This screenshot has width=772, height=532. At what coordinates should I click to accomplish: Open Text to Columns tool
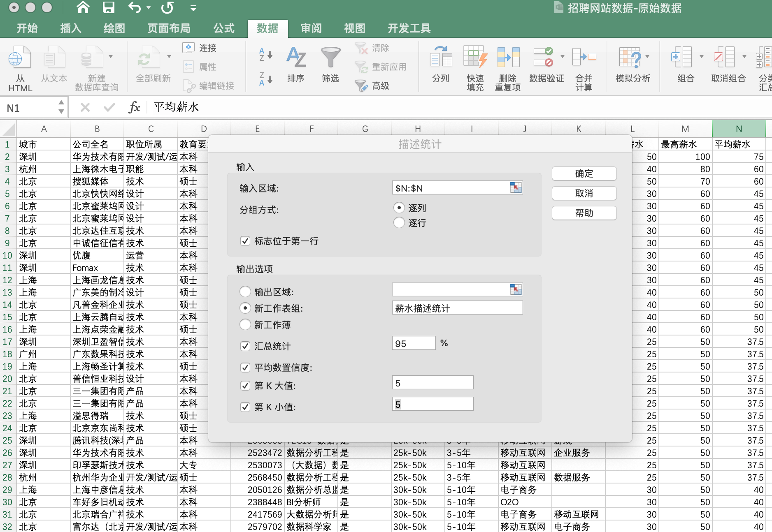click(x=440, y=58)
